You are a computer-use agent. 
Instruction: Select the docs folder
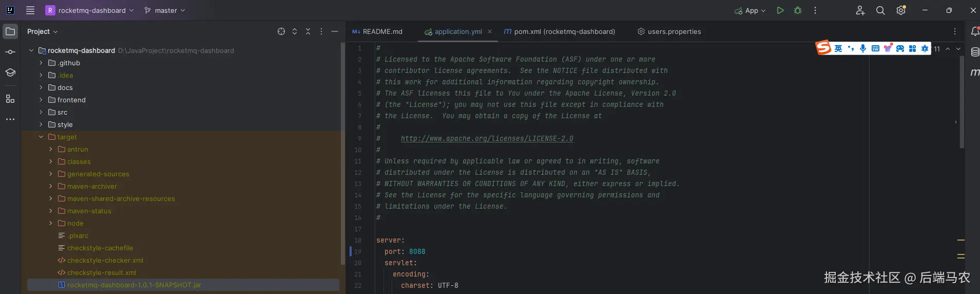65,87
